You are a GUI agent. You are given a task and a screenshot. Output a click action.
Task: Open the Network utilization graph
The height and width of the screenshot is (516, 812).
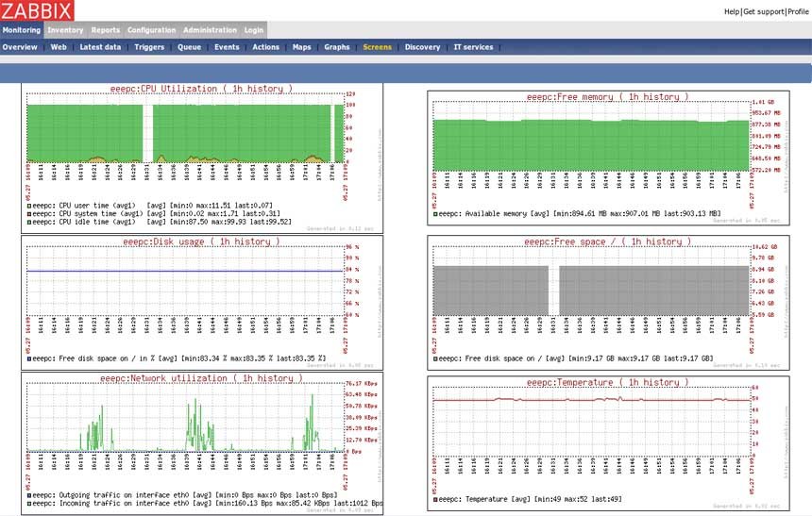(202, 443)
